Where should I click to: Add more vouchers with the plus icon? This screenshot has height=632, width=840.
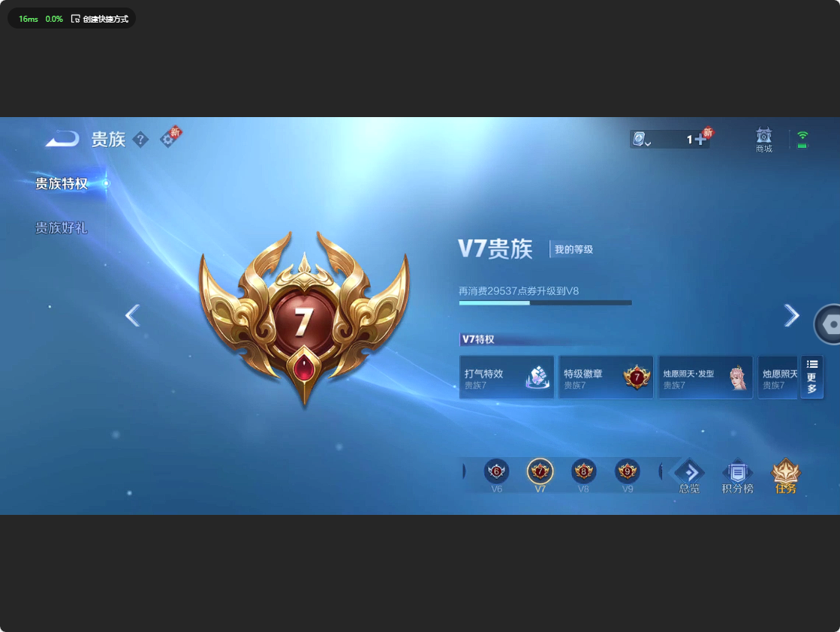(700, 140)
